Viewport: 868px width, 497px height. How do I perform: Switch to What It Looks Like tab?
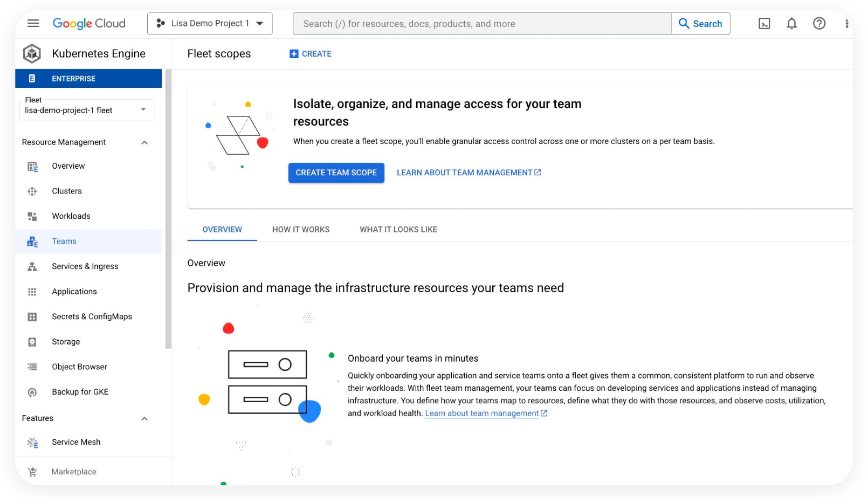[x=398, y=230]
